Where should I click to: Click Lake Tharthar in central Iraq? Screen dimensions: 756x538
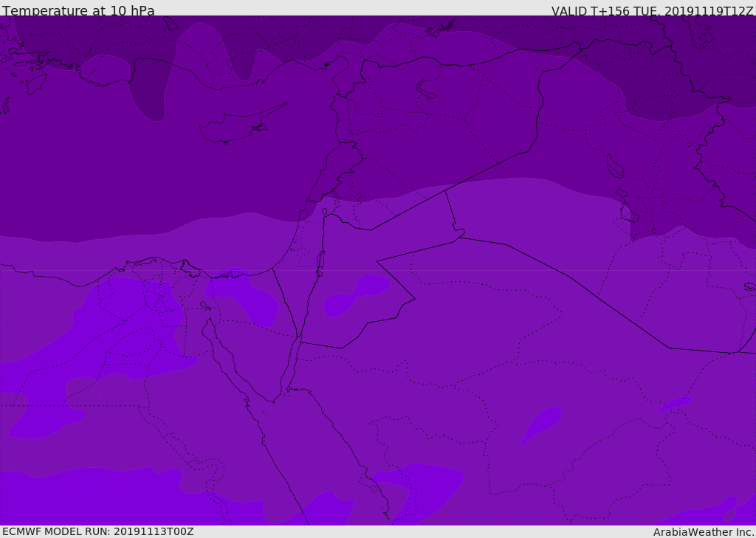tap(614, 166)
